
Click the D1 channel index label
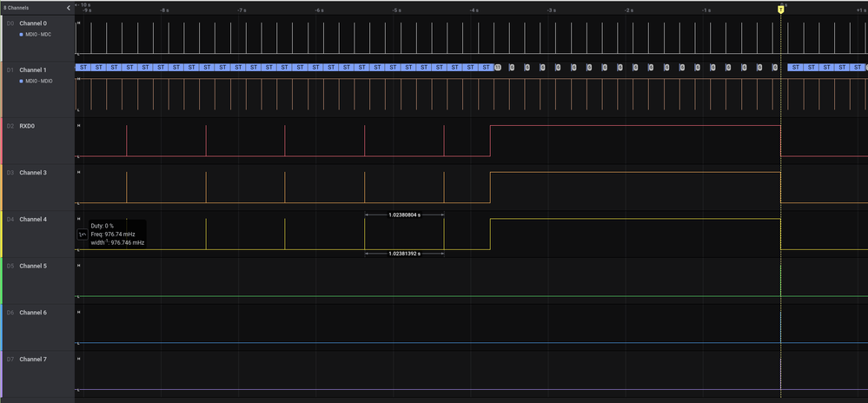(10, 70)
